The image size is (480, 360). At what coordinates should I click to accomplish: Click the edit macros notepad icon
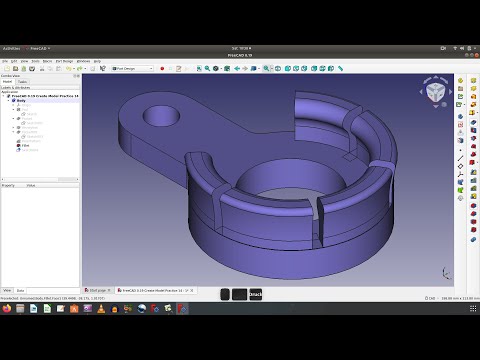pyautogui.click(x=179, y=68)
